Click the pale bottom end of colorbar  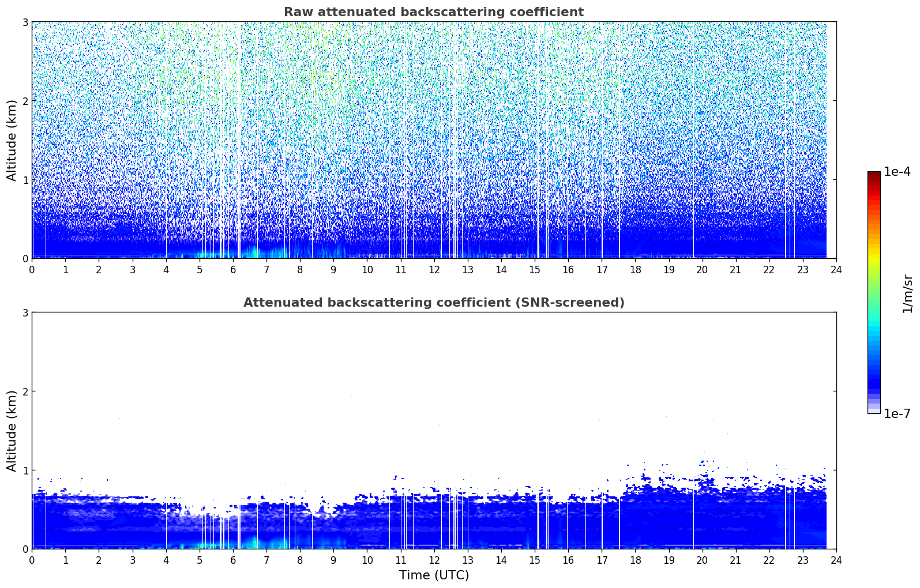[873, 409]
